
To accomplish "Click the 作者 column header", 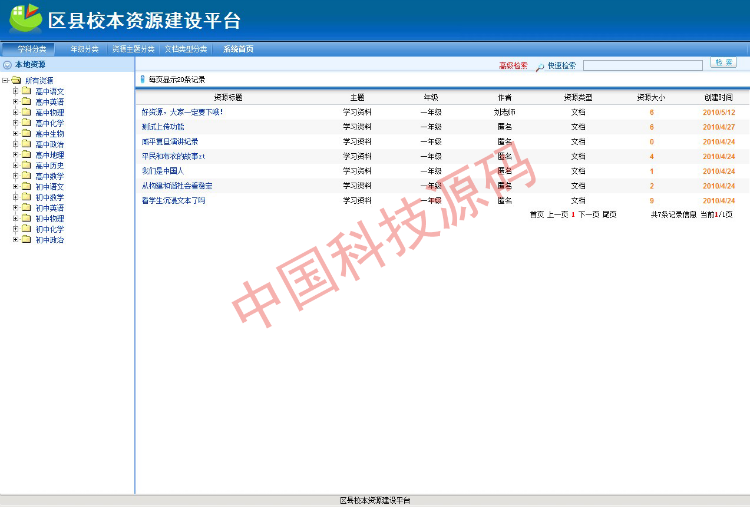I will point(505,98).
